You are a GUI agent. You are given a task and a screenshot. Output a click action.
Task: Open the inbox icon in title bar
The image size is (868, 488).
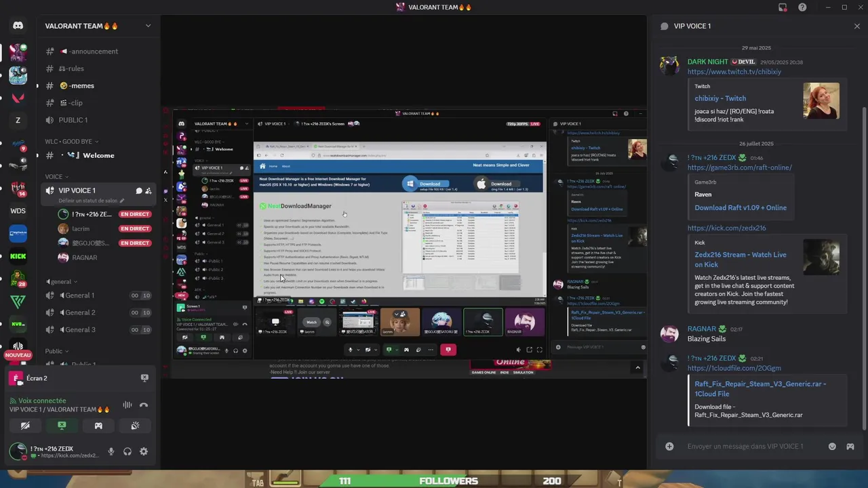pyautogui.click(x=783, y=7)
